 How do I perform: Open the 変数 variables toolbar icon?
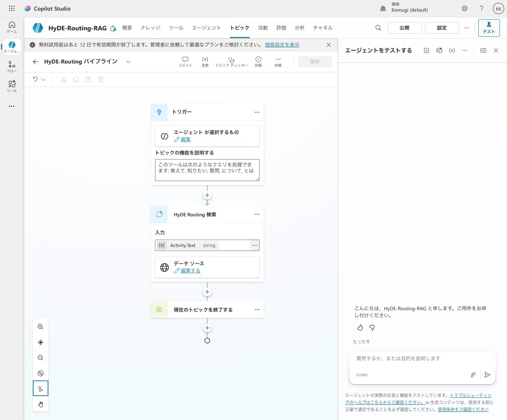[205, 61]
